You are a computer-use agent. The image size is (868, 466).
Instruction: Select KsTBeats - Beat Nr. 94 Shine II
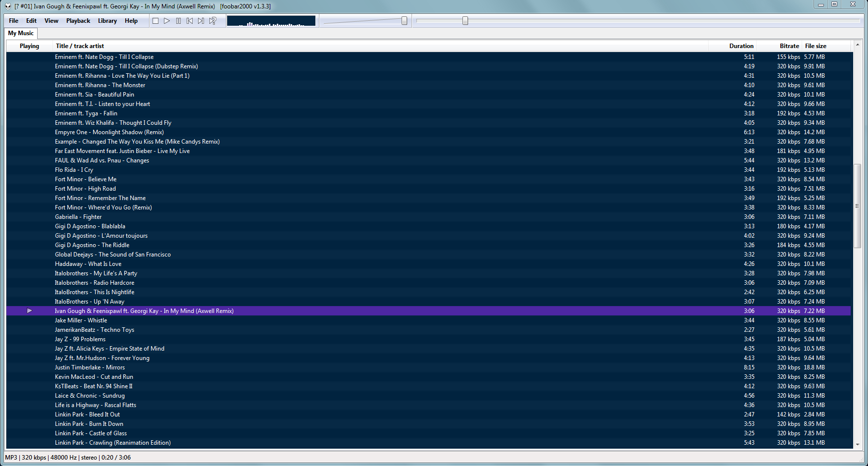428,386
